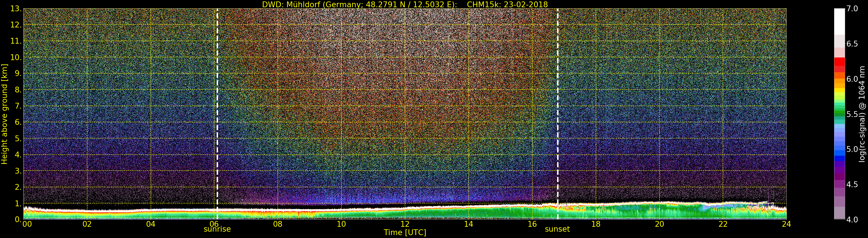Viewport: 868px width, 238px height.
Task: Click the colorbar label 'log(rc-signal) @ 1064 nm'
Action: pyautogui.click(x=862, y=114)
